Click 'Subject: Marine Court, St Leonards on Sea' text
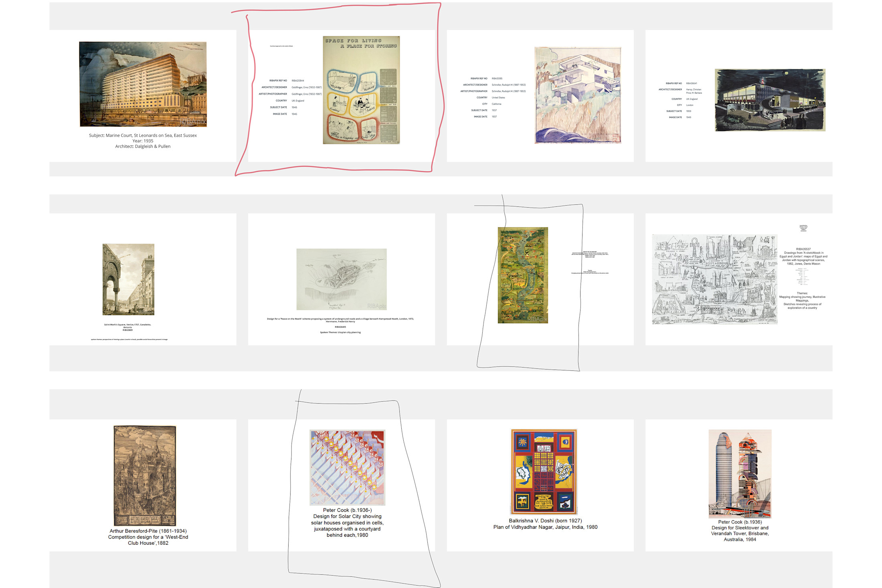 pyautogui.click(x=143, y=135)
